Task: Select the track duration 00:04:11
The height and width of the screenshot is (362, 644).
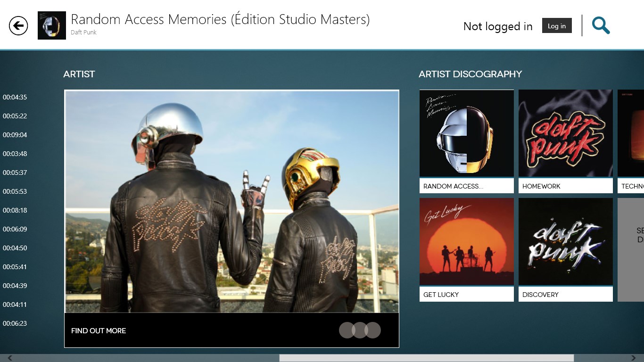Action: tap(15, 304)
